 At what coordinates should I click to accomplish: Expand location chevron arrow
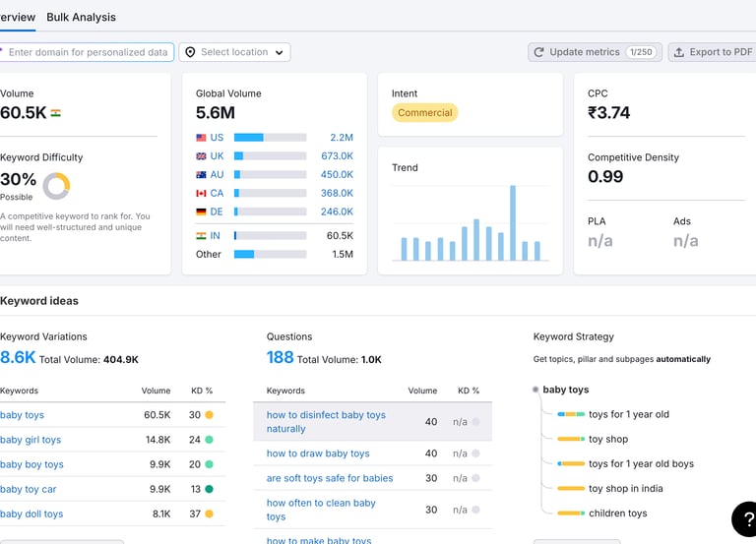(x=280, y=52)
